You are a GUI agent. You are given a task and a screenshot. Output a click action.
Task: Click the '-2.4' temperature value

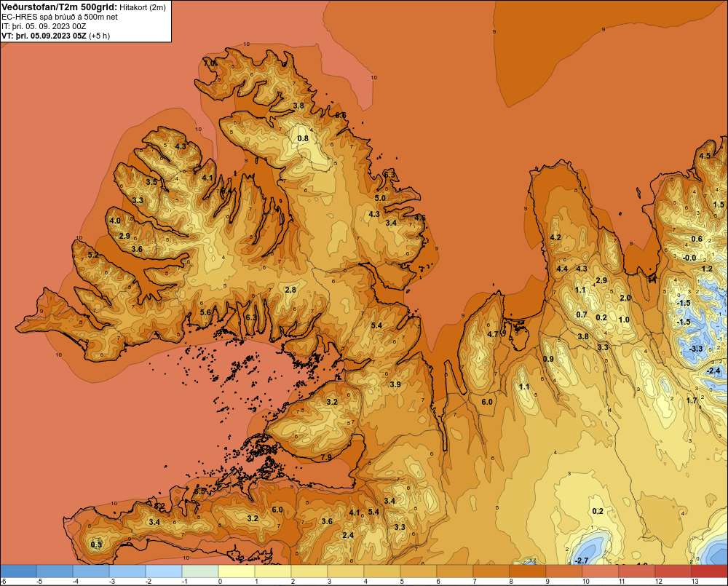[x=713, y=371]
